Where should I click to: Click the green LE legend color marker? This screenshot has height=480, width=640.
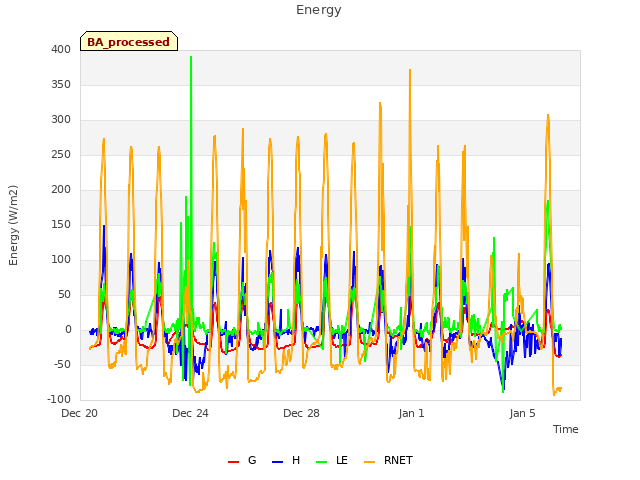tap(322, 462)
